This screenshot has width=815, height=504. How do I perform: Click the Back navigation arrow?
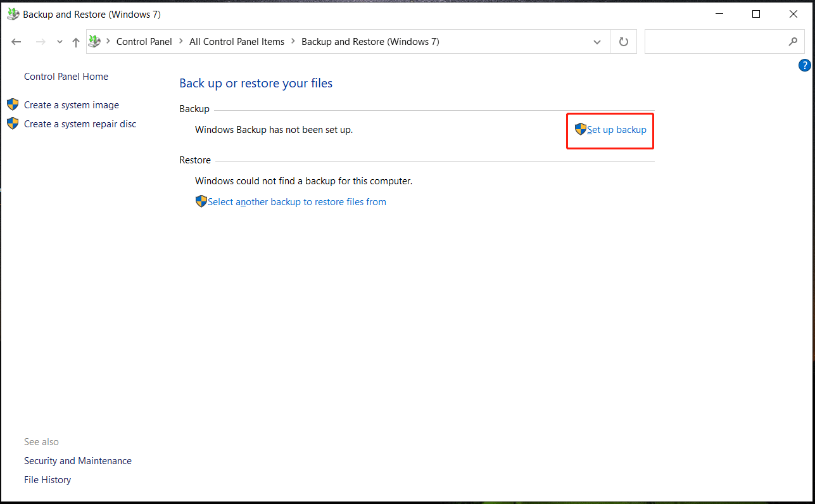pyautogui.click(x=16, y=41)
